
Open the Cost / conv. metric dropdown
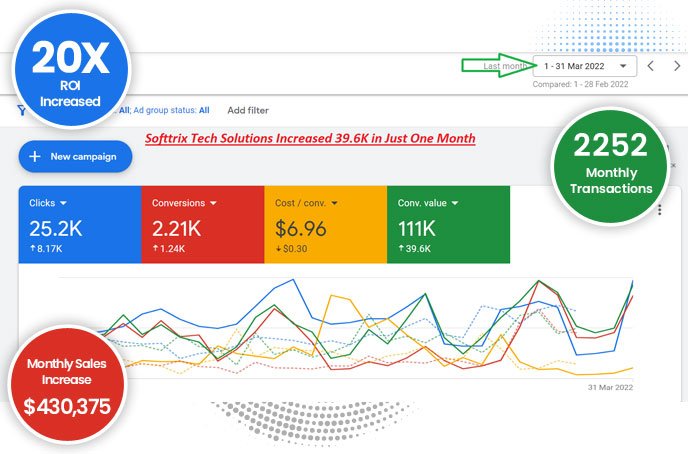pyautogui.click(x=306, y=203)
